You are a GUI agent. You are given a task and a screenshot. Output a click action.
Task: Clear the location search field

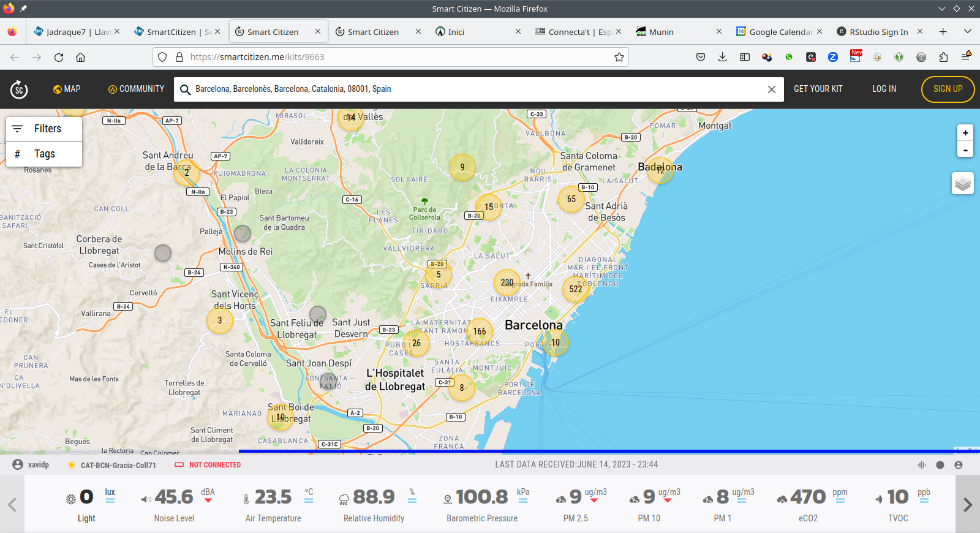771,89
